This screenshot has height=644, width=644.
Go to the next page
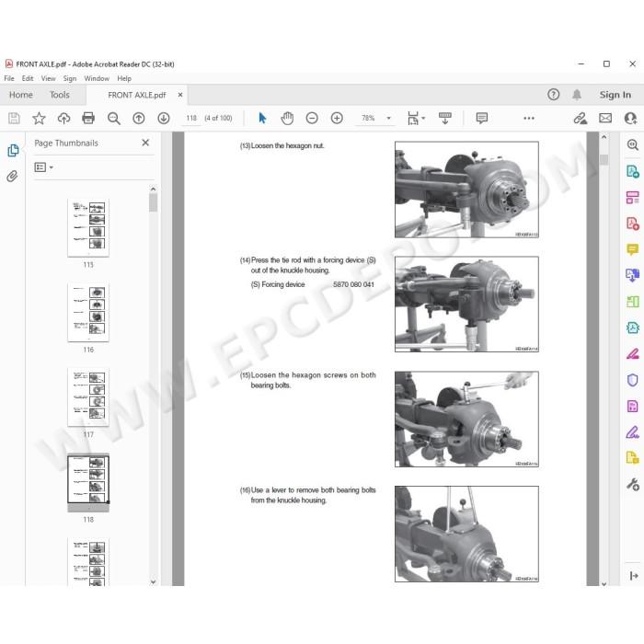point(164,119)
